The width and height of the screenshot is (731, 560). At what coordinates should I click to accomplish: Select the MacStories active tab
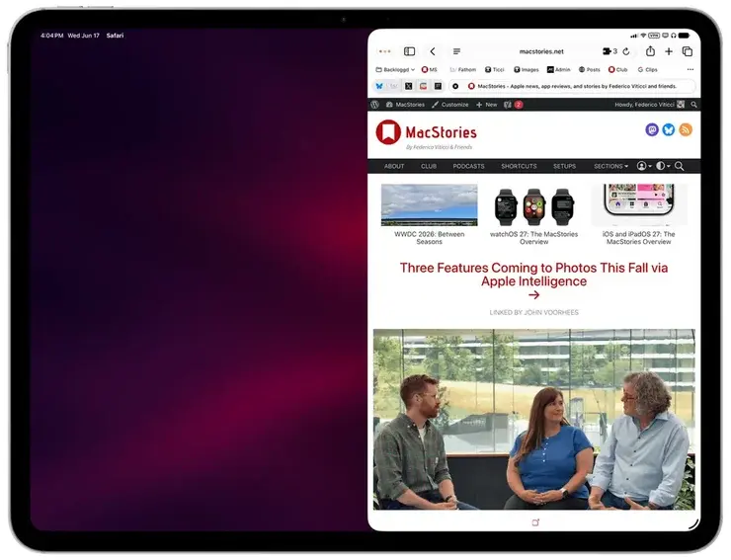tap(572, 86)
